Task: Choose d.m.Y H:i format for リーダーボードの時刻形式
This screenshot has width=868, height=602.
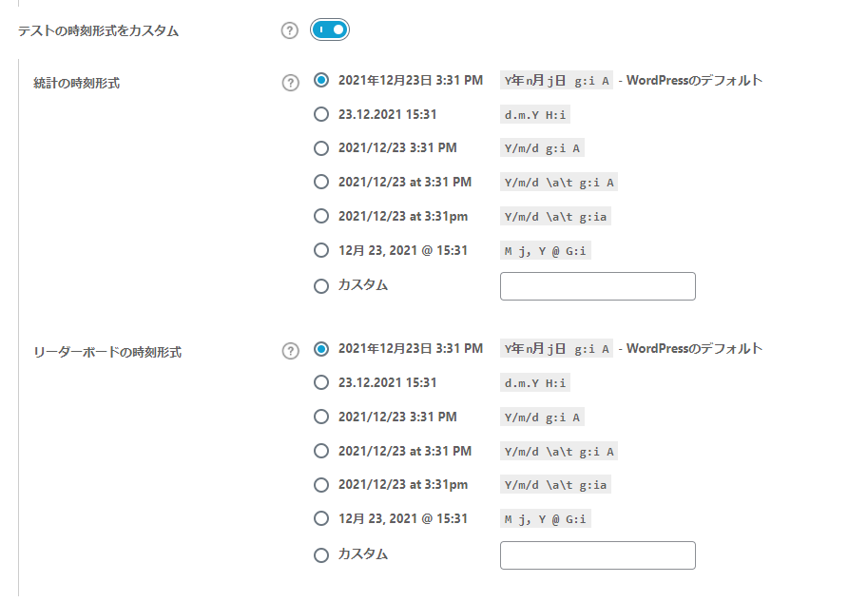Action: (321, 383)
